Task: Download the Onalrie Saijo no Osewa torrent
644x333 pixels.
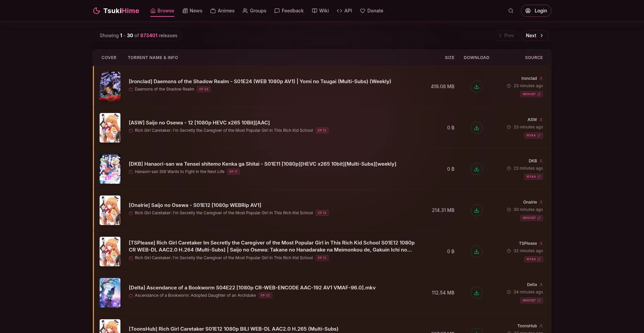Action: tap(476, 210)
